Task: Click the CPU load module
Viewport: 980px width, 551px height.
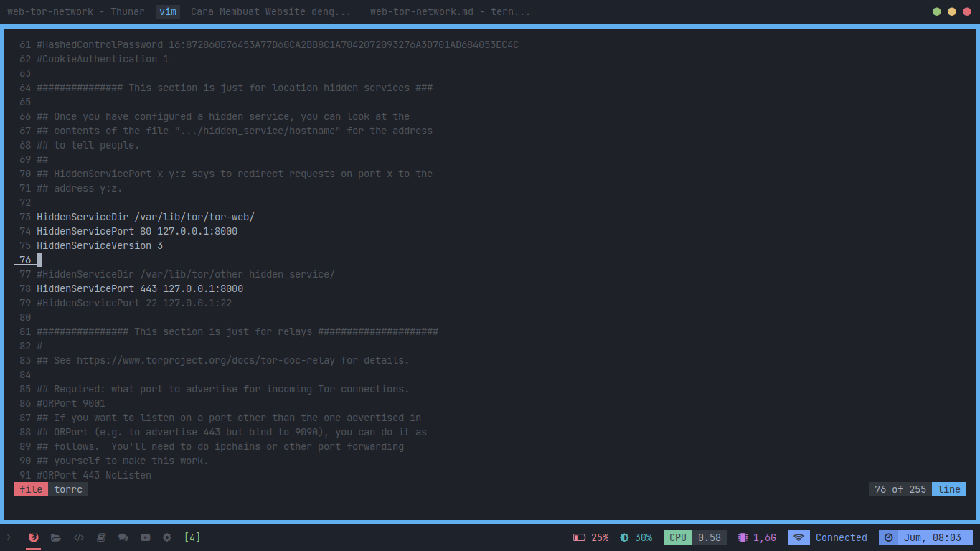Action: click(x=694, y=537)
